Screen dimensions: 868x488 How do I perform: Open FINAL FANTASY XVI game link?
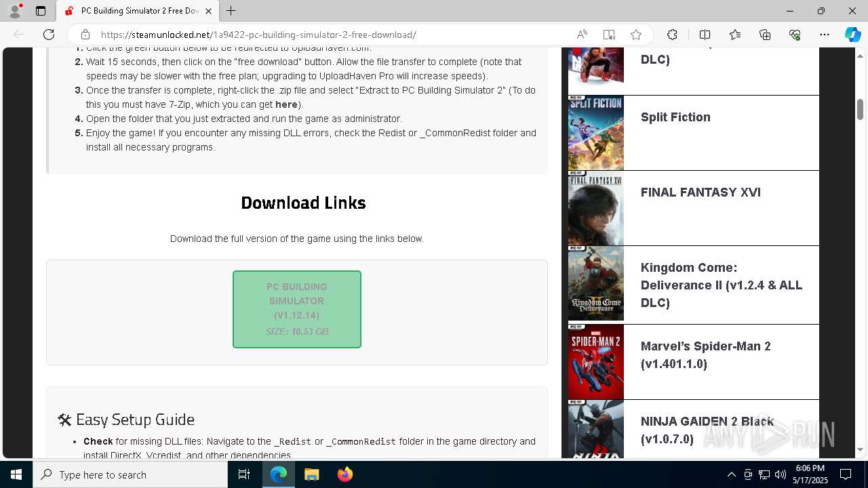(x=701, y=192)
